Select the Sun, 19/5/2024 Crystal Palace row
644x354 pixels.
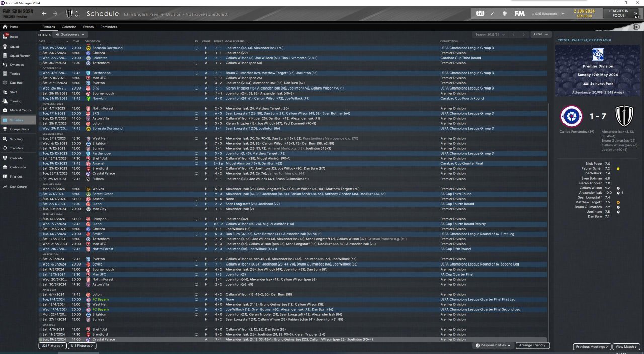point(293,340)
